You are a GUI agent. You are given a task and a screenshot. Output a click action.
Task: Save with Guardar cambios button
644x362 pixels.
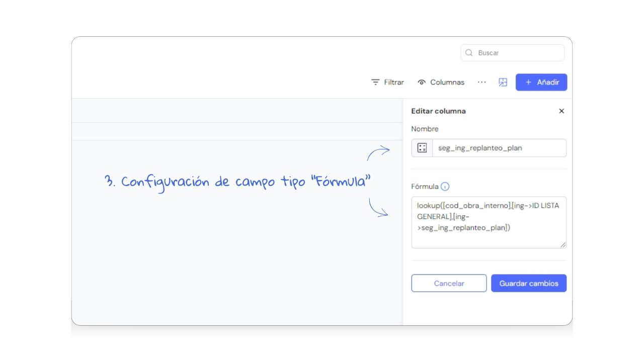[x=528, y=283]
